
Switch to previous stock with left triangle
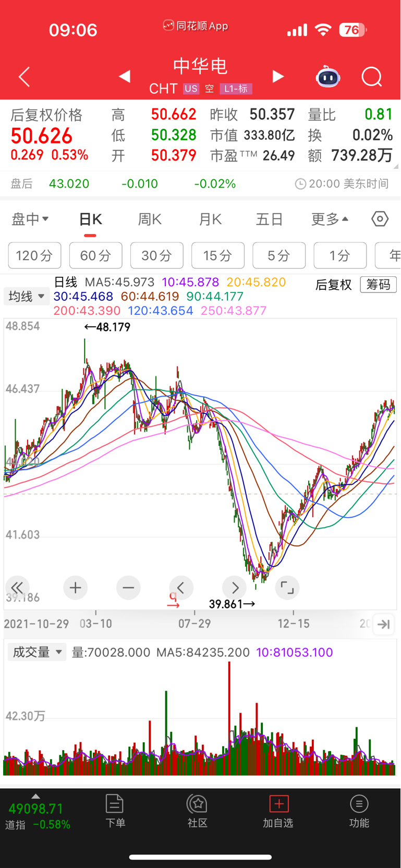[124, 77]
